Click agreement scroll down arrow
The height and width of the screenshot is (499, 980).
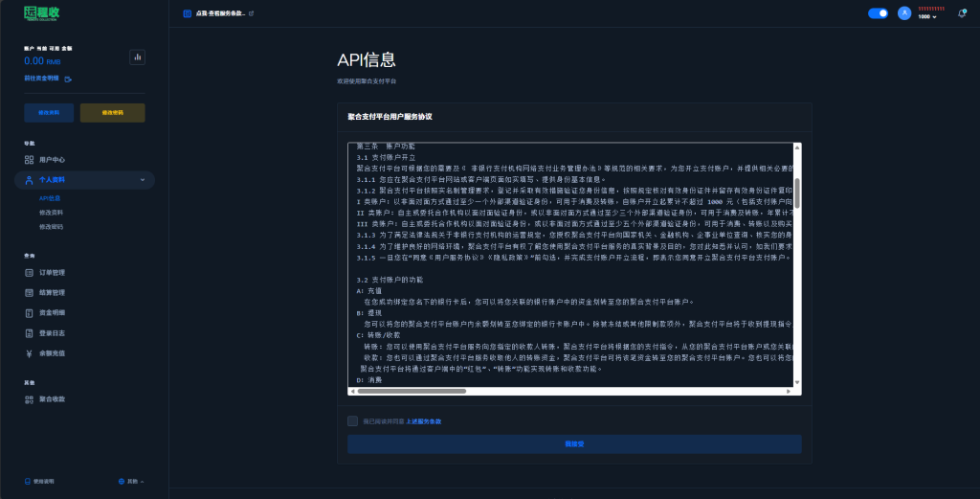pyautogui.click(x=797, y=382)
